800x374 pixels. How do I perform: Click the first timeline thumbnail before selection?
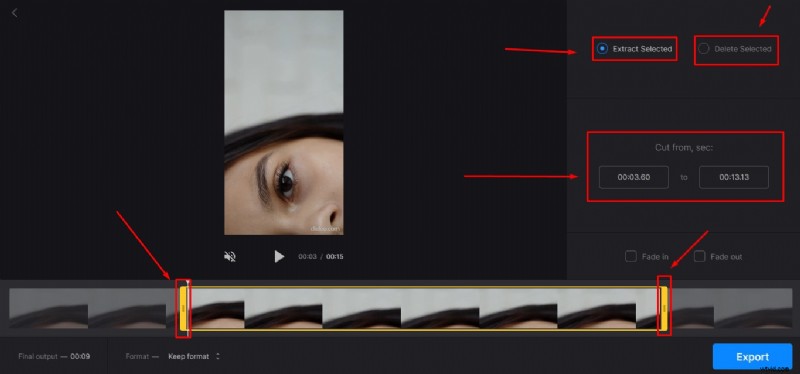(48, 308)
